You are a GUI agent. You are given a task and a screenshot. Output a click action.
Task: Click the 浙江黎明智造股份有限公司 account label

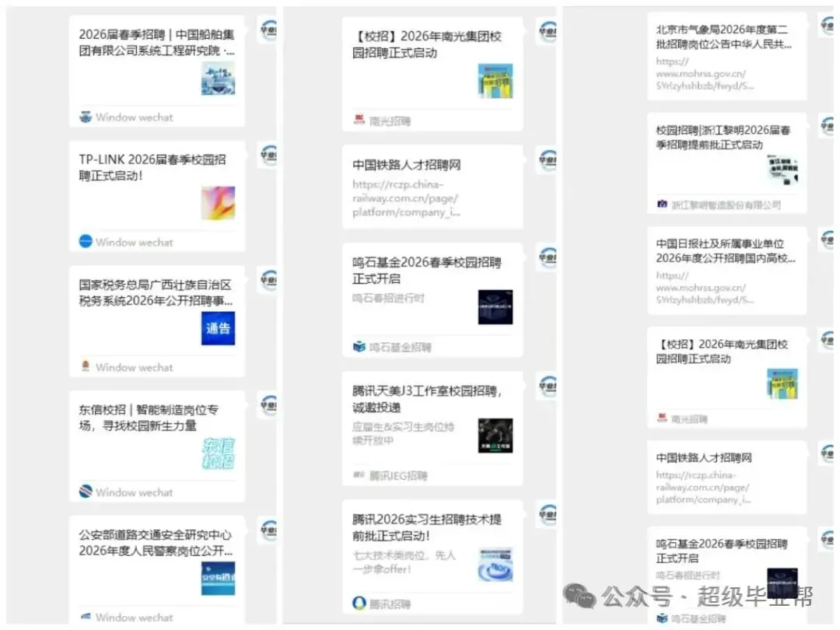[726, 205]
